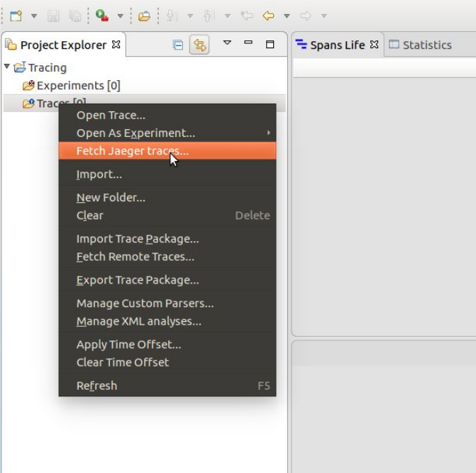The height and width of the screenshot is (473, 476).
Task: Click the Previous Annotation toolbar icon
Action: point(209,16)
